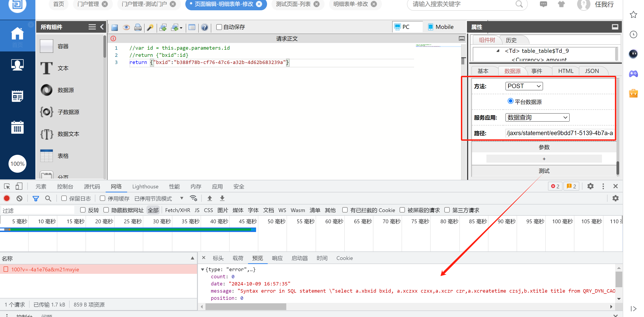The image size is (644, 317).
Task: Click the 测试 button in datasource panel
Action: pos(544,171)
